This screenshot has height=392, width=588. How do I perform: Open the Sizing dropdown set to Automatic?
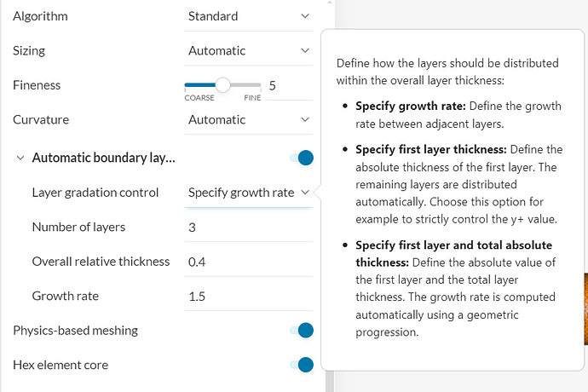[x=249, y=50]
